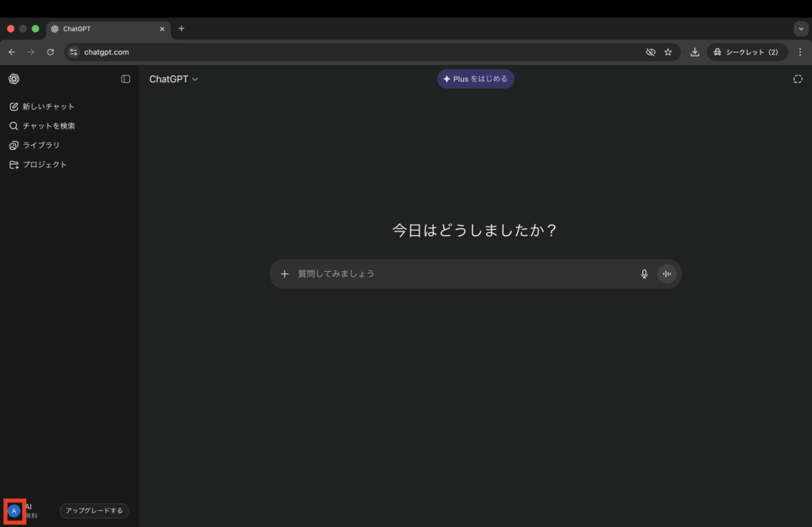This screenshot has height=527, width=812.
Task: Open the library (ライブラリ)
Action: [40, 145]
